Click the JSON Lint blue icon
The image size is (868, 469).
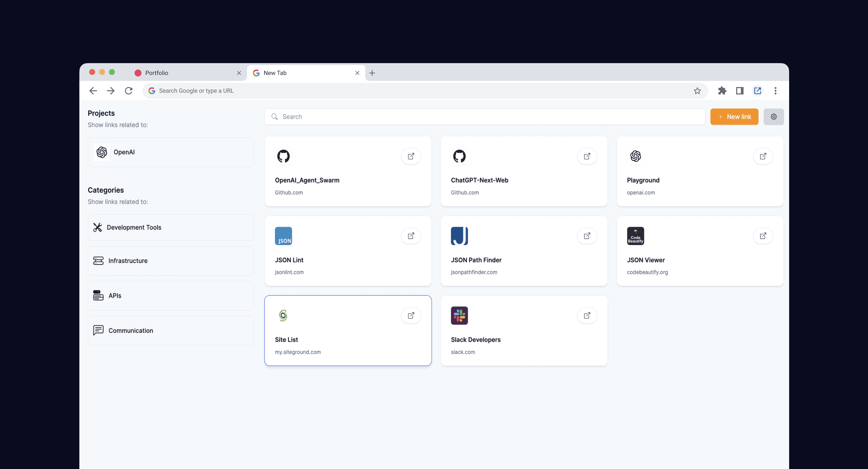(x=283, y=236)
